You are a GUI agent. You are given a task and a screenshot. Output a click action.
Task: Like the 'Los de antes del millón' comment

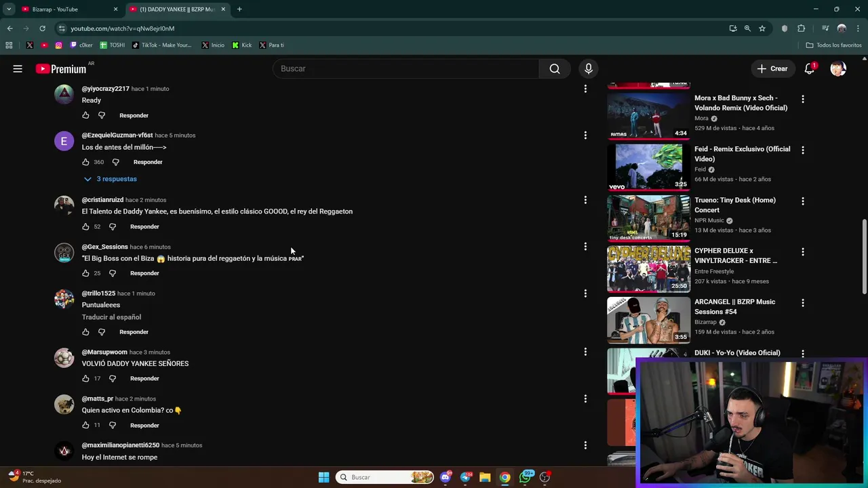(85, 162)
